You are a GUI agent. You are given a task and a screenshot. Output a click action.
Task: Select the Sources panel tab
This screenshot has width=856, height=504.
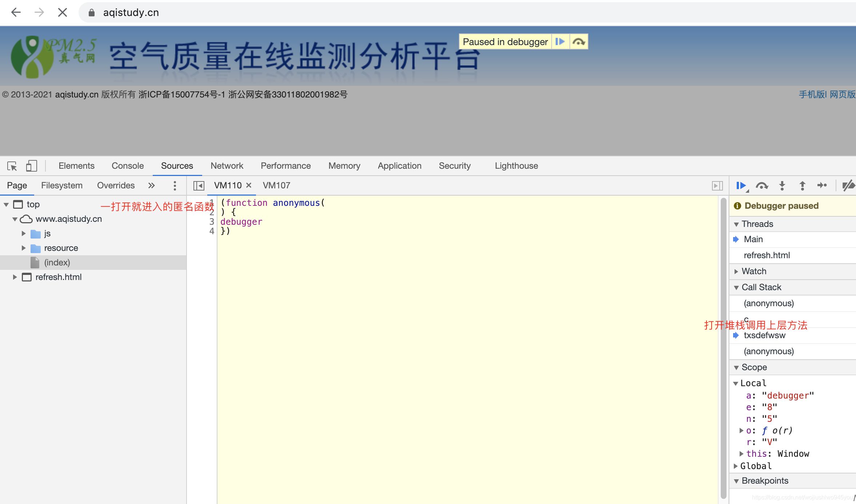[177, 165]
